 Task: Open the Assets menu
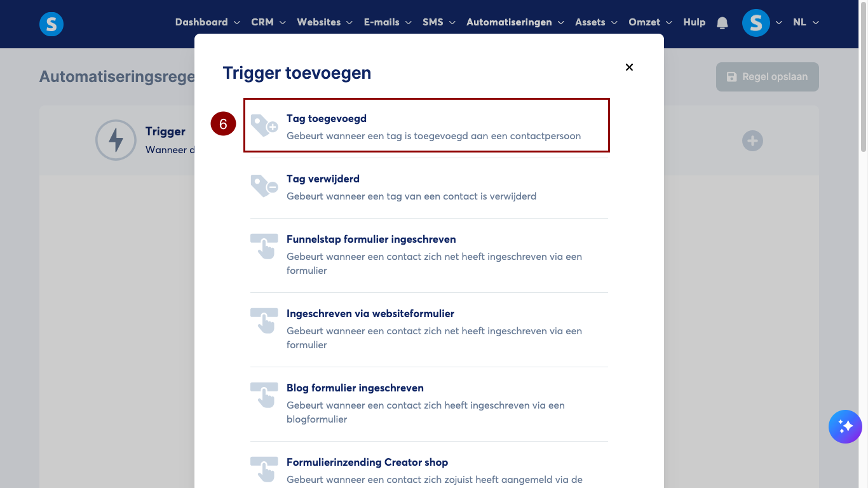(597, 22)
